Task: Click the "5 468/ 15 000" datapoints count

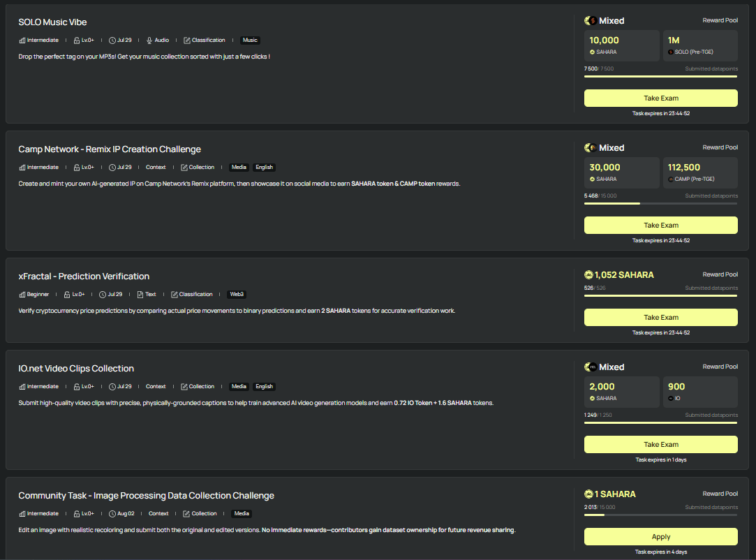Action: (600, 196)
